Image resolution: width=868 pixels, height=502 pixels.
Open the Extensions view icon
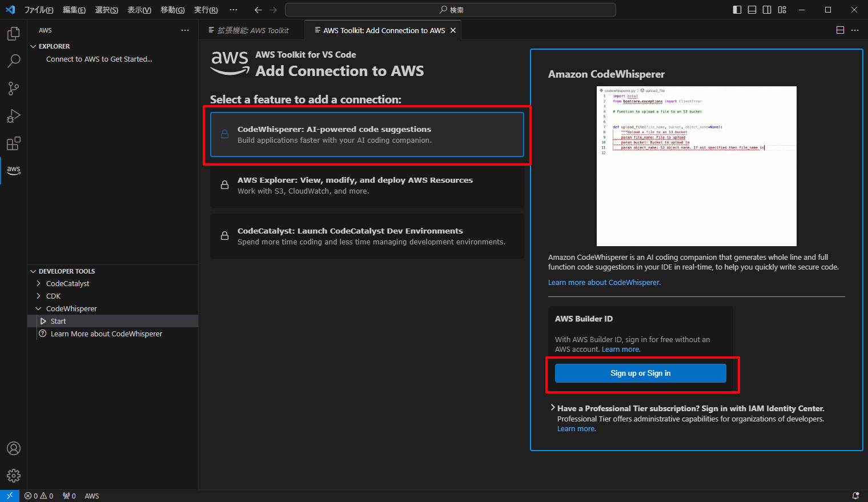[x=14, y=143]
